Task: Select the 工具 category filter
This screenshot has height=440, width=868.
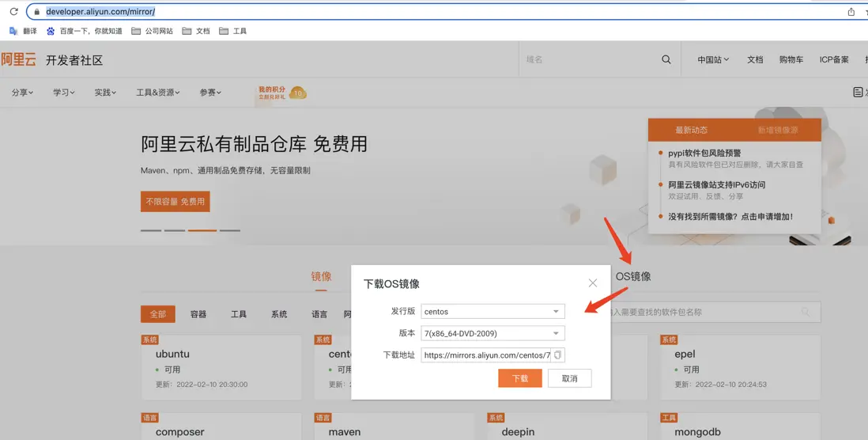Action: [239, 314]
